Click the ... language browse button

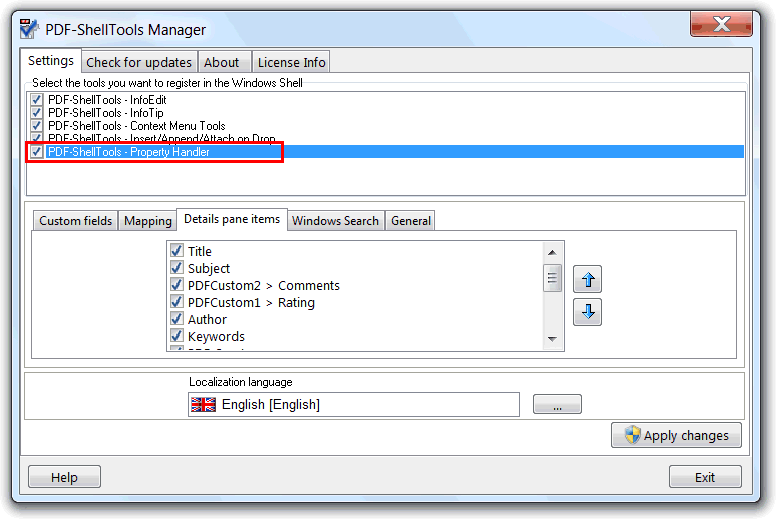(557, 405)
